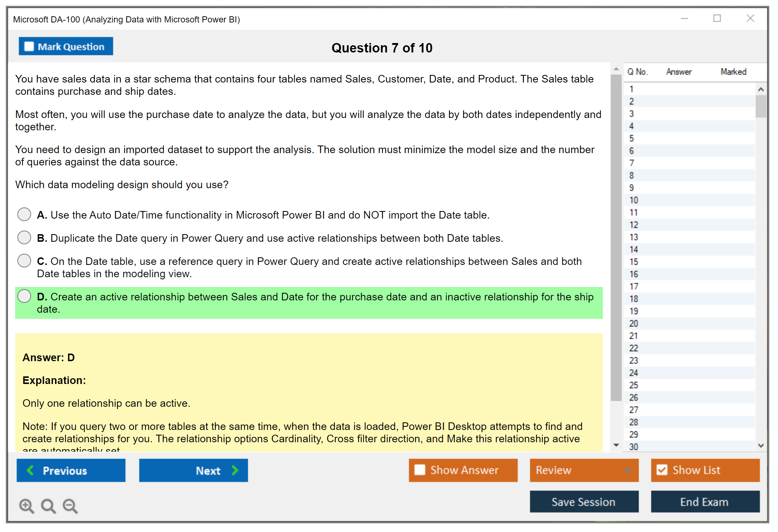Image resolution: width=778 pixels, height=532 pixels.
Task: Select question 12 in the list
Action: 634,225
